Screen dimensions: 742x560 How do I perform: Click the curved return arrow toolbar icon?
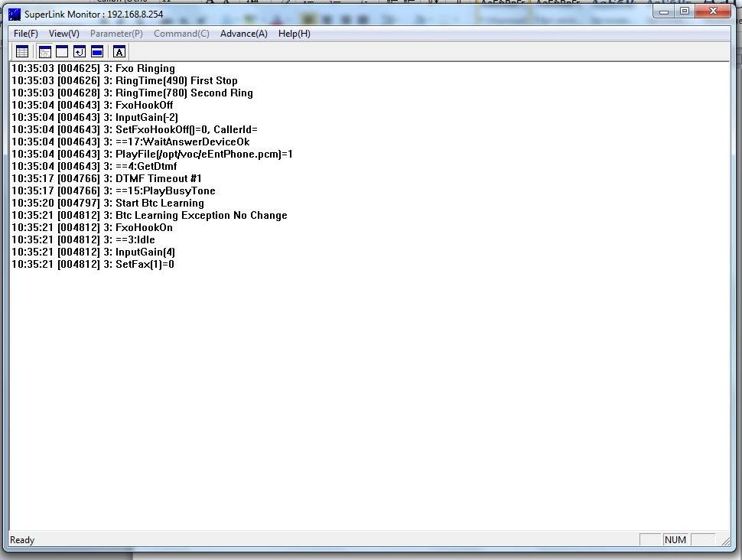point(80,52)
